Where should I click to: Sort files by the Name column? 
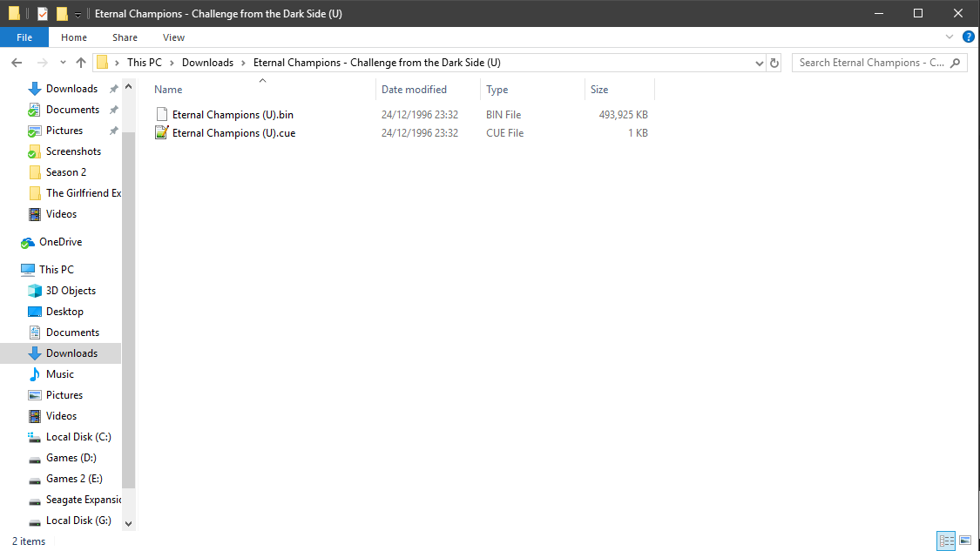[168, 90]
